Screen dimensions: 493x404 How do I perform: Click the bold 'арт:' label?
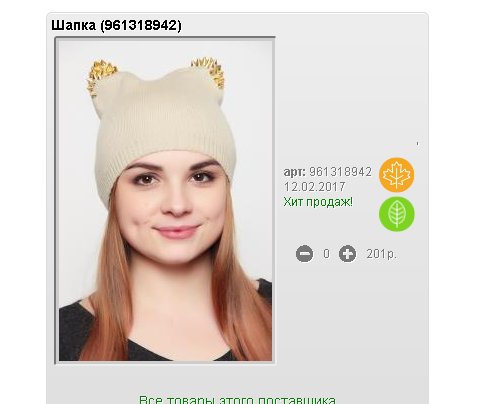[294, 172]
